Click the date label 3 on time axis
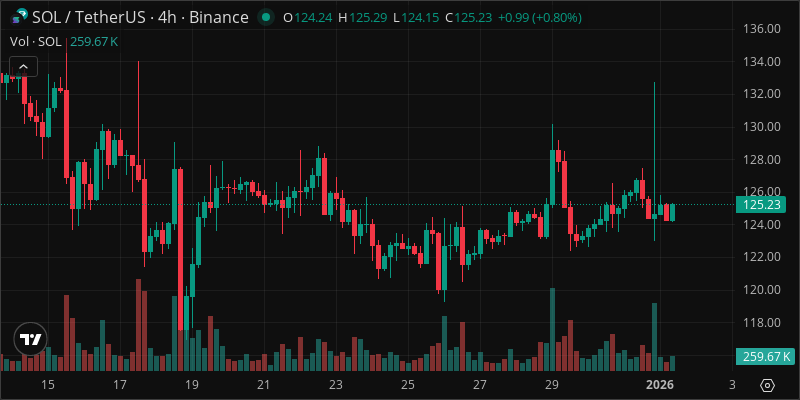 coord(732,384)
